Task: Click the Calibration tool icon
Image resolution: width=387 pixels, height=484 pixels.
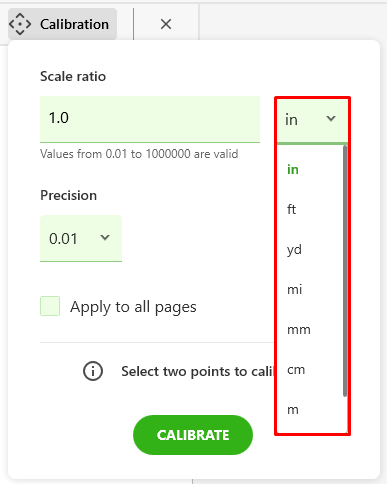Action: click(20, 24)
